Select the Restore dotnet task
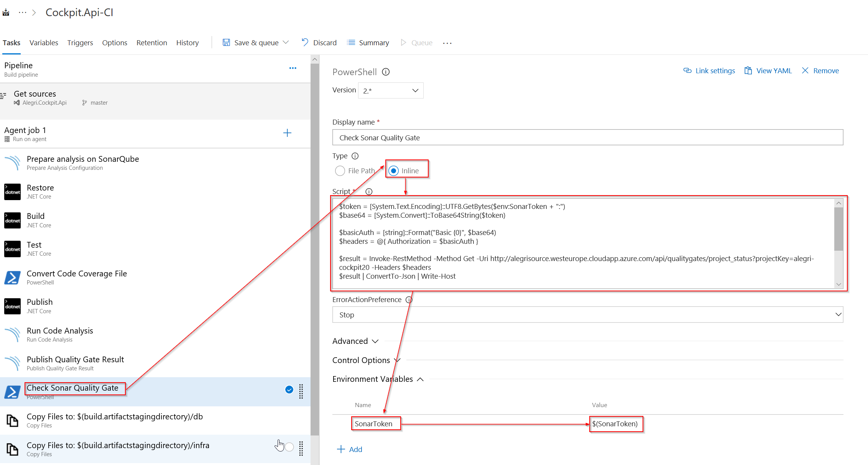 (x=155, y=192)
